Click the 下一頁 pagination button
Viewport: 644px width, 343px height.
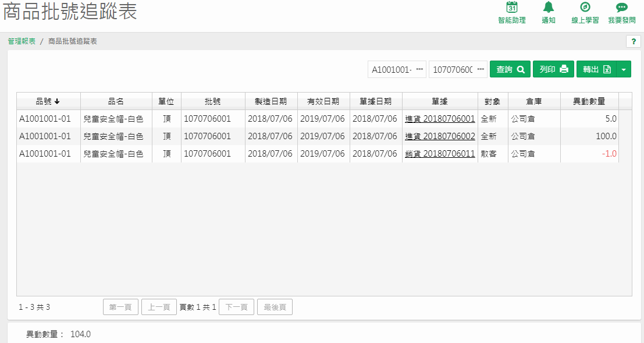[x=237, y=307]
